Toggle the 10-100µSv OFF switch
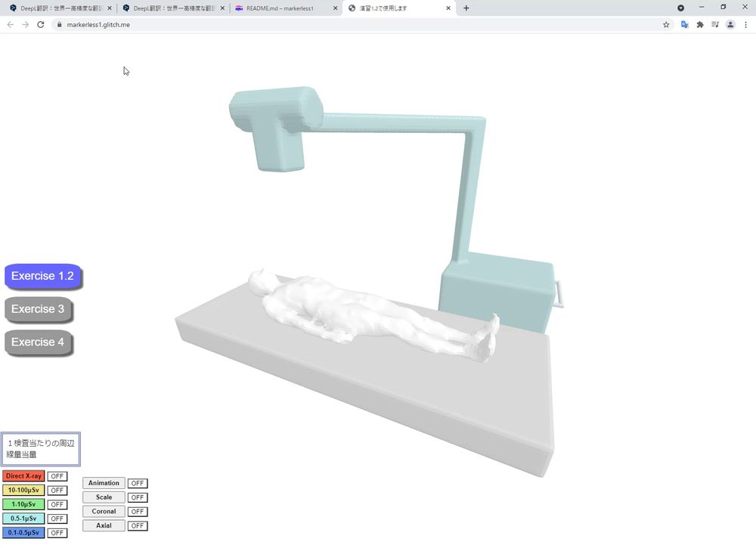 click(57, 490)
